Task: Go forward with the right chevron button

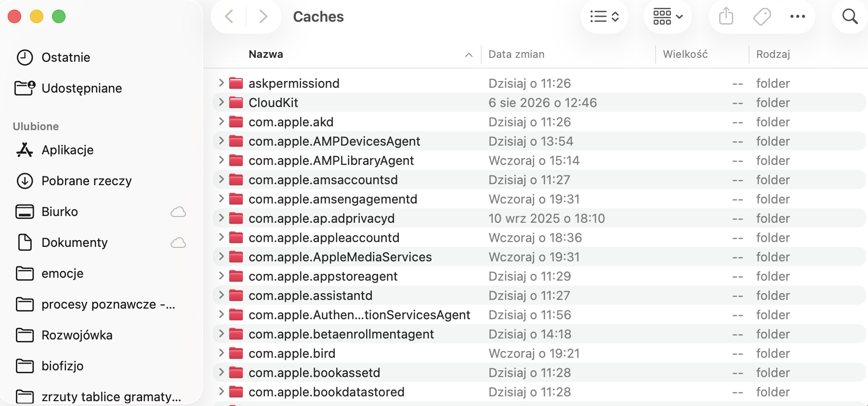Action: tap(263, 17)
